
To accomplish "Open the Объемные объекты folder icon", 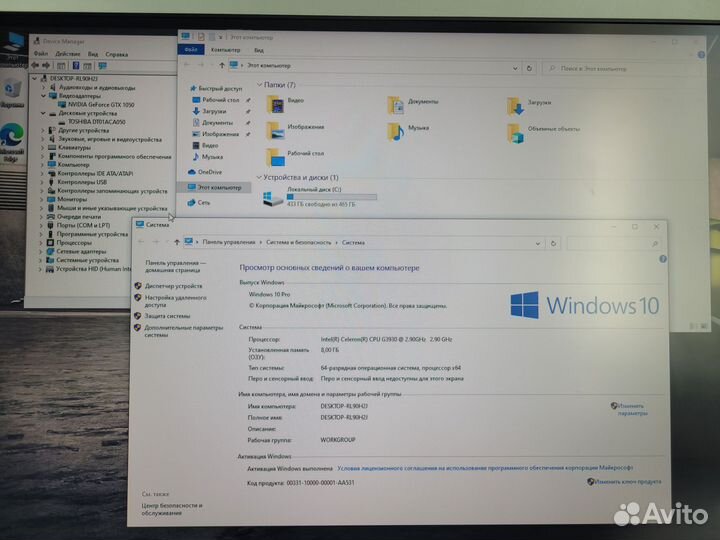I will tap(515, 133).
